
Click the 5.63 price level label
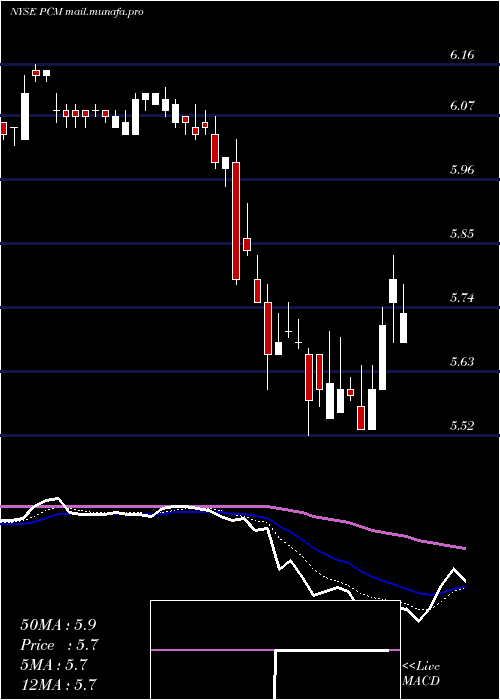point(462,362)
